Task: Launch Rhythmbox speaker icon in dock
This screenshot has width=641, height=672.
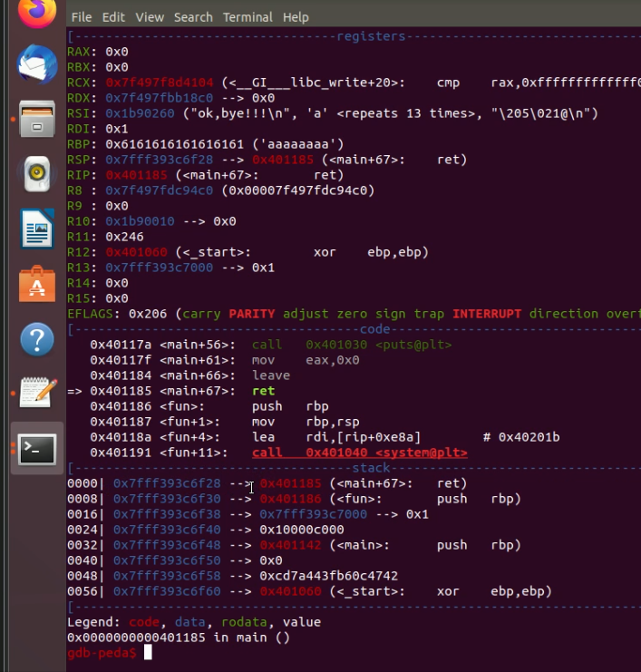Action: [36, 173]
